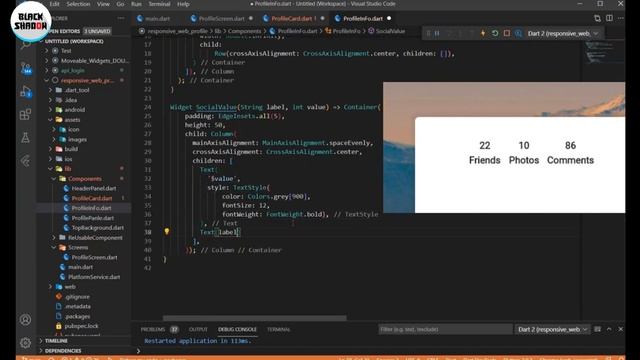Open the Terminal menu

click(159, 4)
